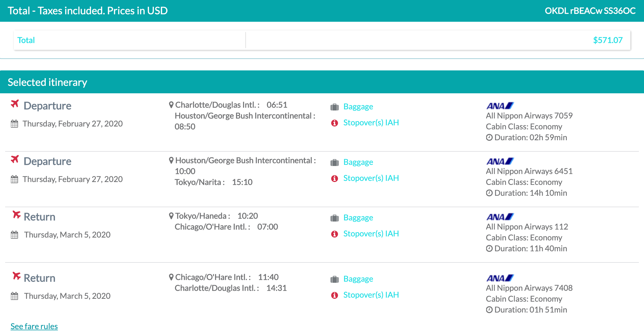Click the red info icon for flight 112
The image size is (644, 336).
click(334, 234)
